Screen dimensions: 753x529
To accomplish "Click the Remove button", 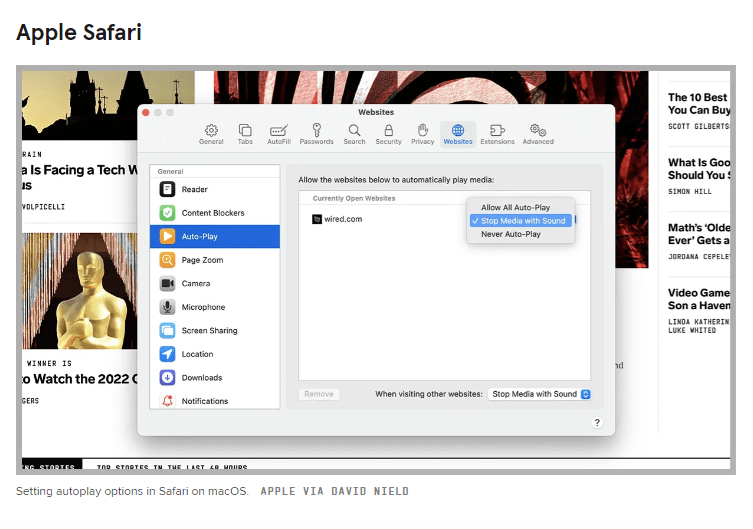I will coord(319,394).
